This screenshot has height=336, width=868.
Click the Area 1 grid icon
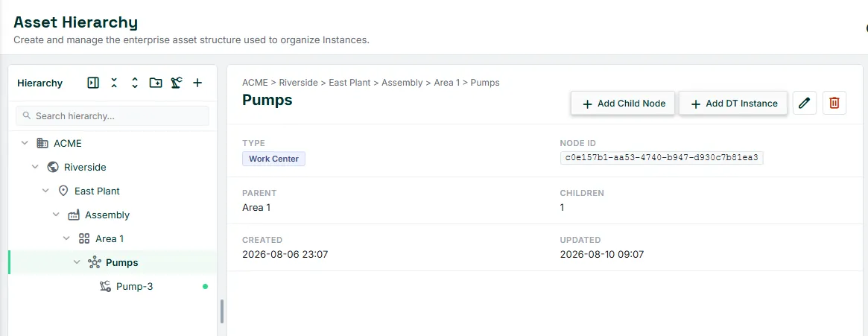(x=84, y=238)
